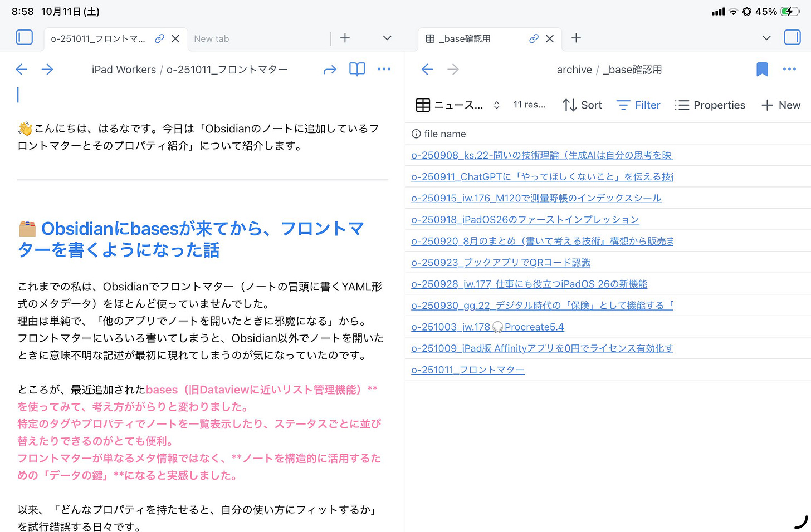Switch to the New tab tab
Image resolution: width=811 pixels, height=532 pixels.
[212, 38]
